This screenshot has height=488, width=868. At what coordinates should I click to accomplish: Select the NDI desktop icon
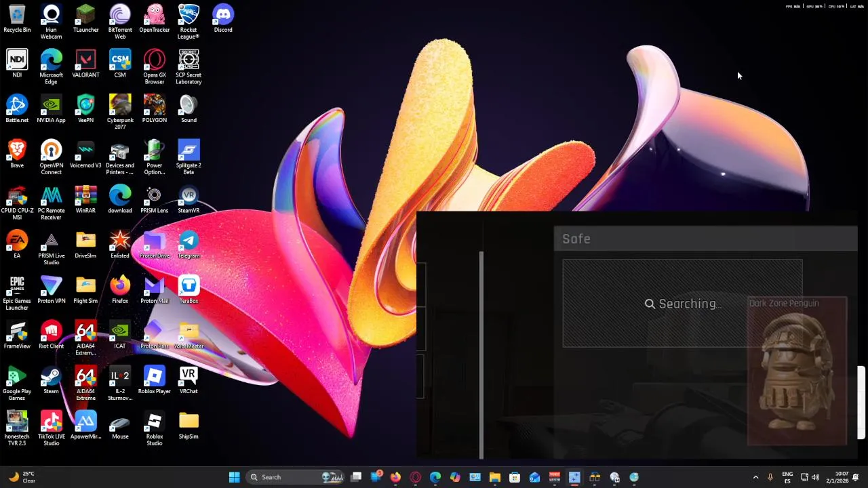[17, 64]
